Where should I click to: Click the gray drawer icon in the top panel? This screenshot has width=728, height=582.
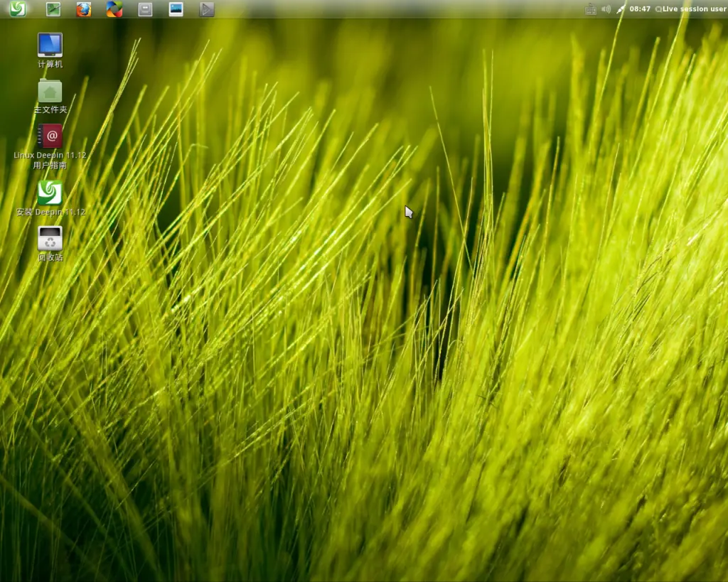click(x=145, y=9)
